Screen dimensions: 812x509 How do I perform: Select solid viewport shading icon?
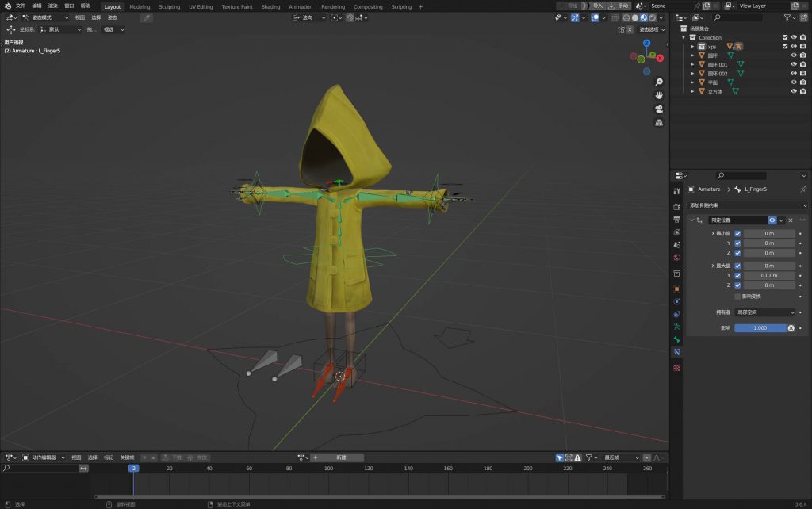click(x=635, y=17)
